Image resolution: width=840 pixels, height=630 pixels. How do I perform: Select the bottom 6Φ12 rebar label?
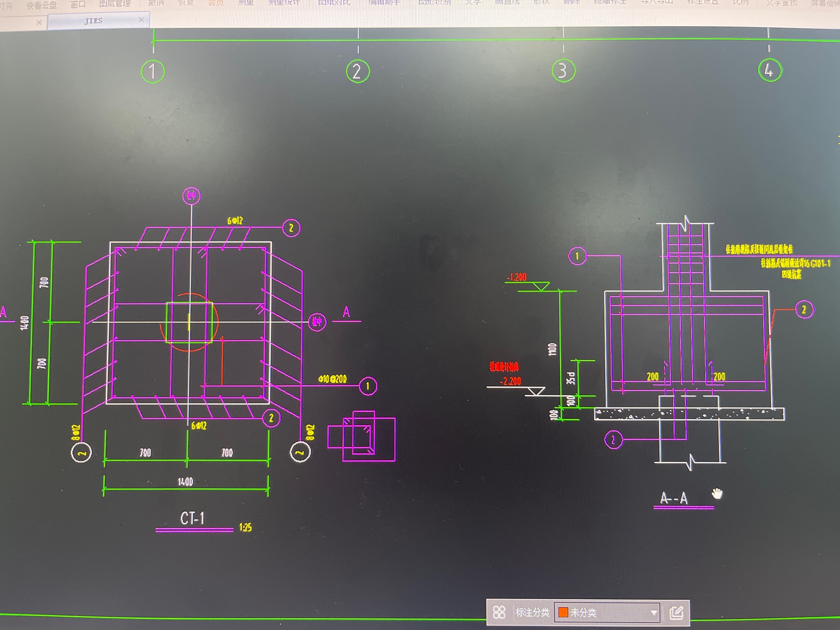tap(199, 426)
